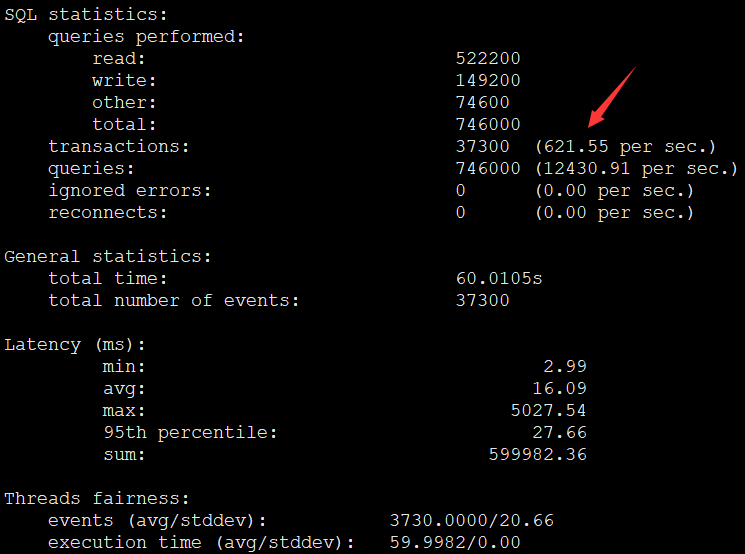Click the avg latency value 16.09

(560, 389)
